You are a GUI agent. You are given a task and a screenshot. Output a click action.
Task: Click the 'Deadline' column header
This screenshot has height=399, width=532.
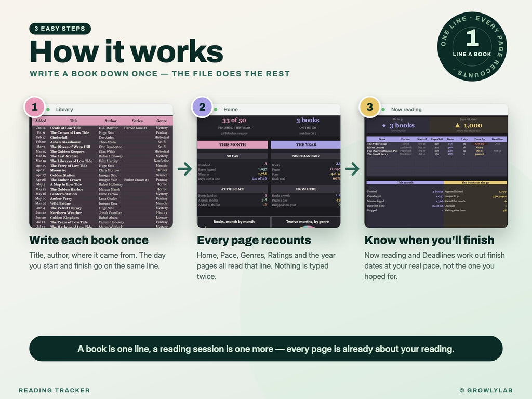pyautogui.click(x=497, y=139)
